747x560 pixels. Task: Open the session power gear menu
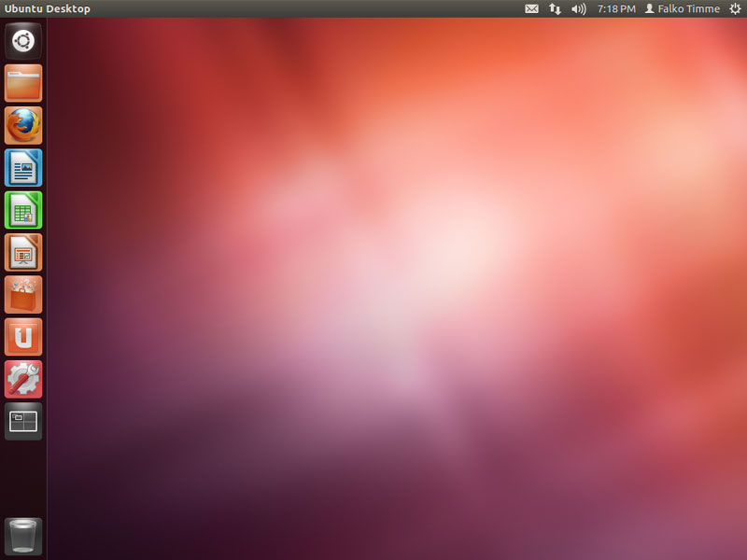[735, 9]
